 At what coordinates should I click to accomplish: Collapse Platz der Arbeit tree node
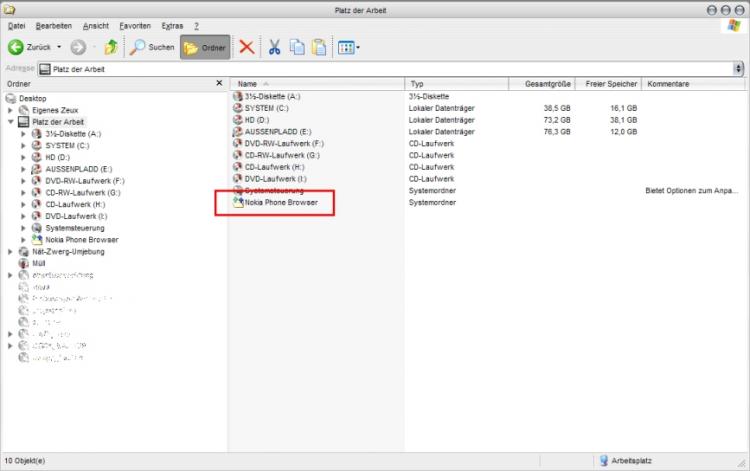(x=10, y=122)
